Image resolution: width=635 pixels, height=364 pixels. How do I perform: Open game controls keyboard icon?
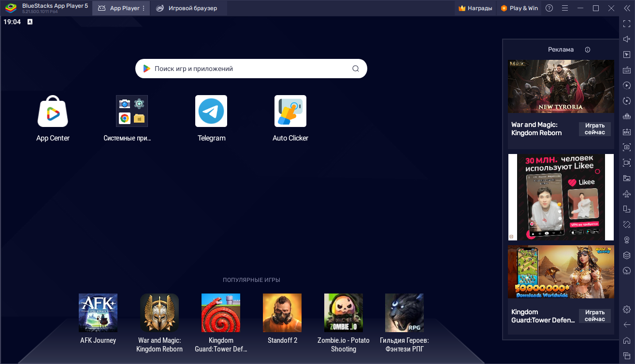coord(627,70)
